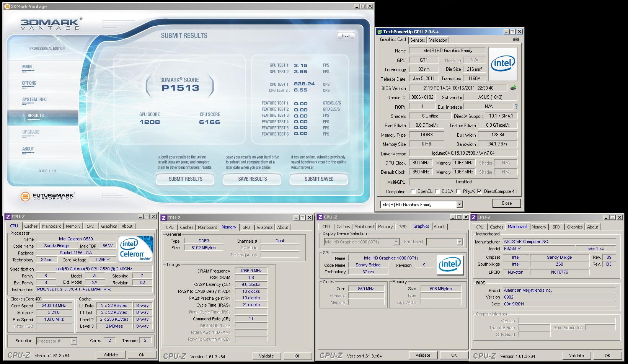Screen dimensions: 628x364
Task: Click the 3DMark score P1513
Action: click(180, 88)
